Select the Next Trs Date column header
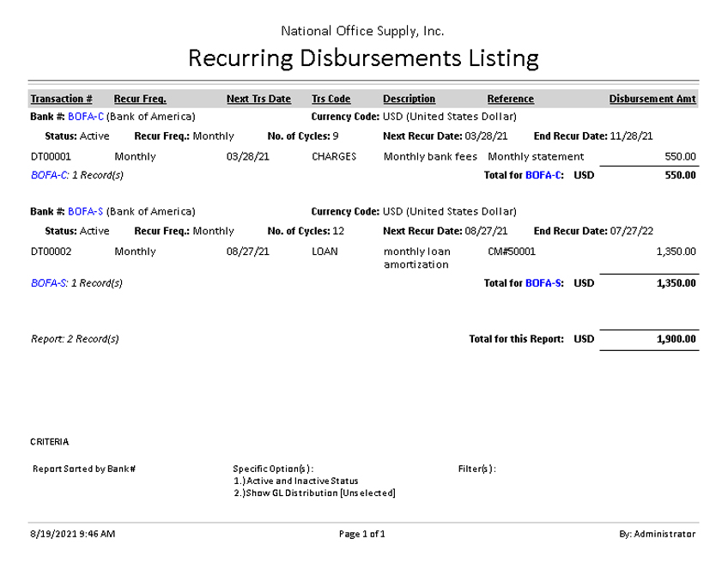The height and width of the screenshot is (575, 728). point(258,99)
